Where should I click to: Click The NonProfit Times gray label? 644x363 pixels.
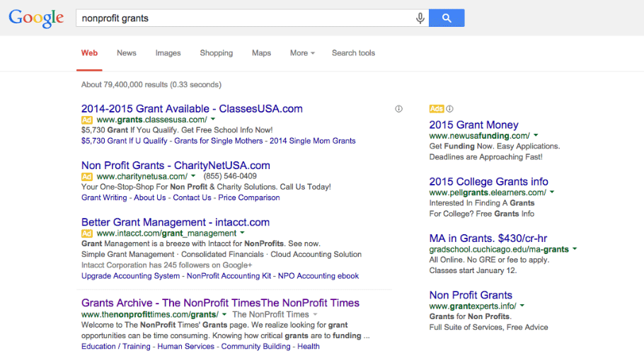pyautogui.click(x=270, y=315)
